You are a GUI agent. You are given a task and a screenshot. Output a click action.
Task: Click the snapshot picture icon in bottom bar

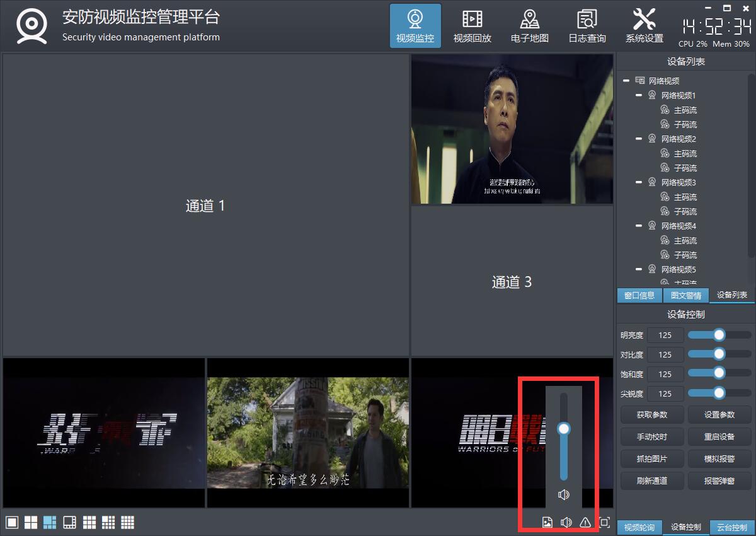pyautogui.click(x=547, y=522)
